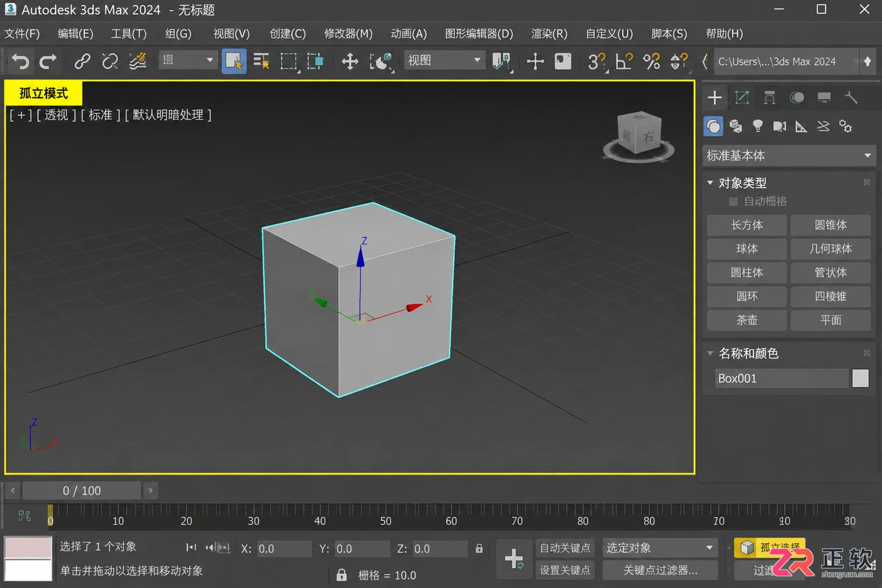Open the selection filter dropdown
Viewport: 882px width, 588px height.
(187, 60)
